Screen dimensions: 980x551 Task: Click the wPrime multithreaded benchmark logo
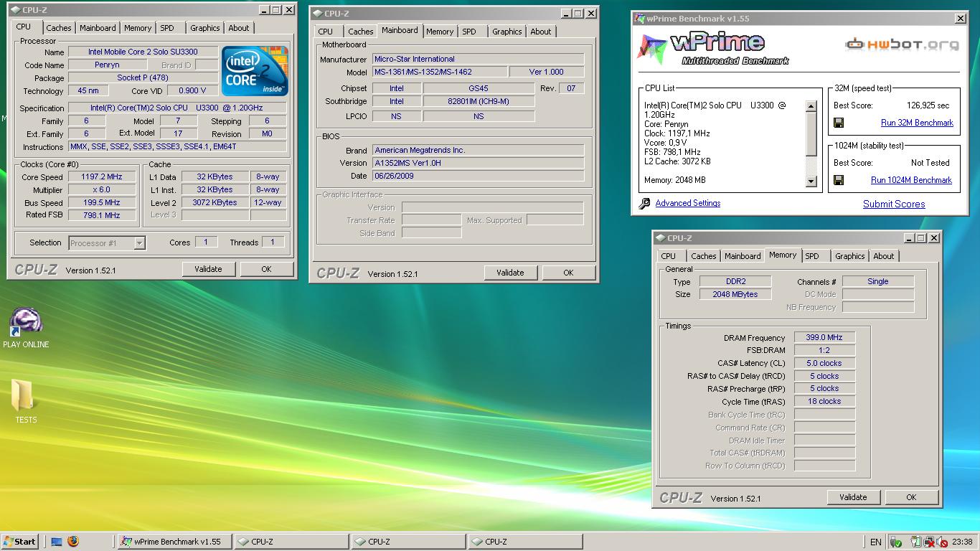pos(714,49)
